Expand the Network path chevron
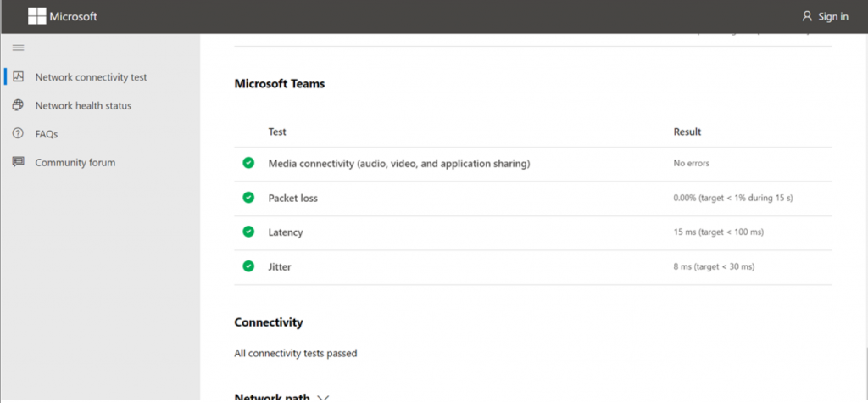868x403 pixels. [323, 398]
